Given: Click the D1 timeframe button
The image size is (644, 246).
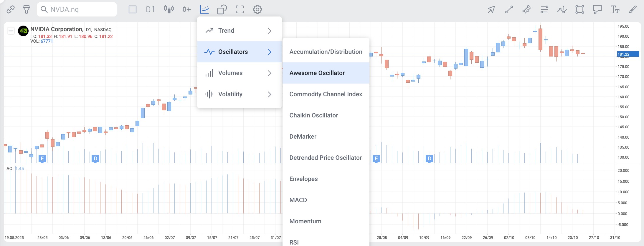Looking at the screenshot, I should [x=150, y=9].
